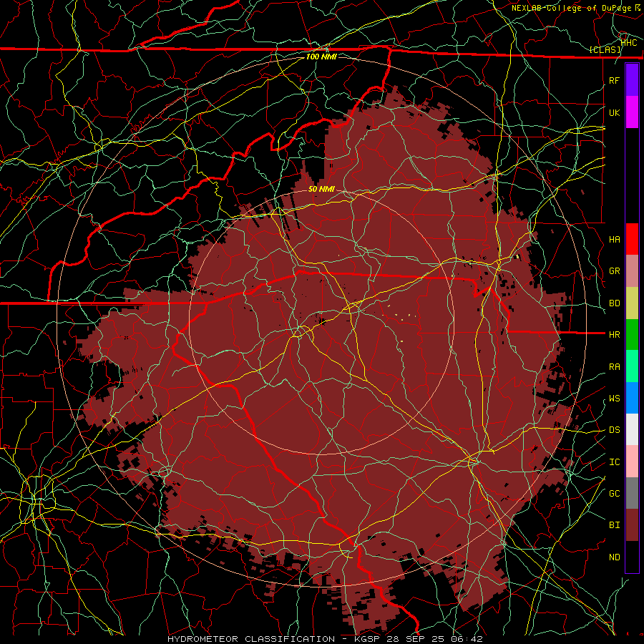Image resolution: width=644 pixels, height=644 pixels.
Task: Click the GC gray legend swatch
Action: [x=632, y=493]
